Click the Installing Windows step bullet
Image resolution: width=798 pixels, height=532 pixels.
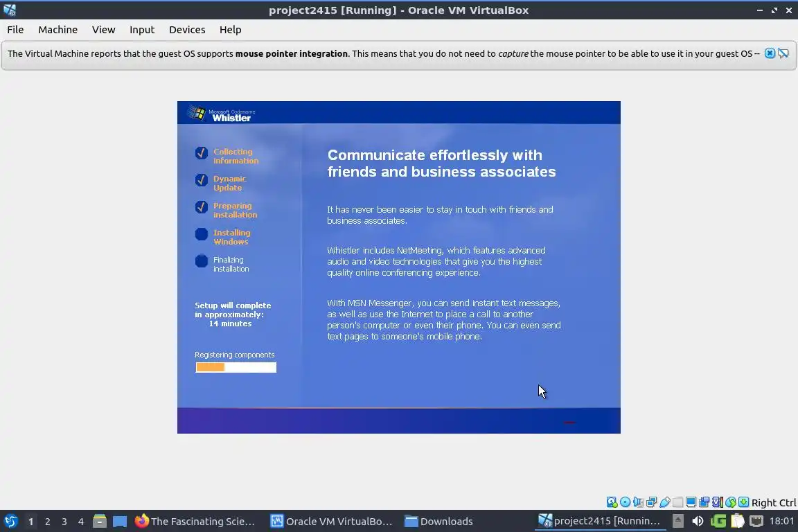coord(202,233)
